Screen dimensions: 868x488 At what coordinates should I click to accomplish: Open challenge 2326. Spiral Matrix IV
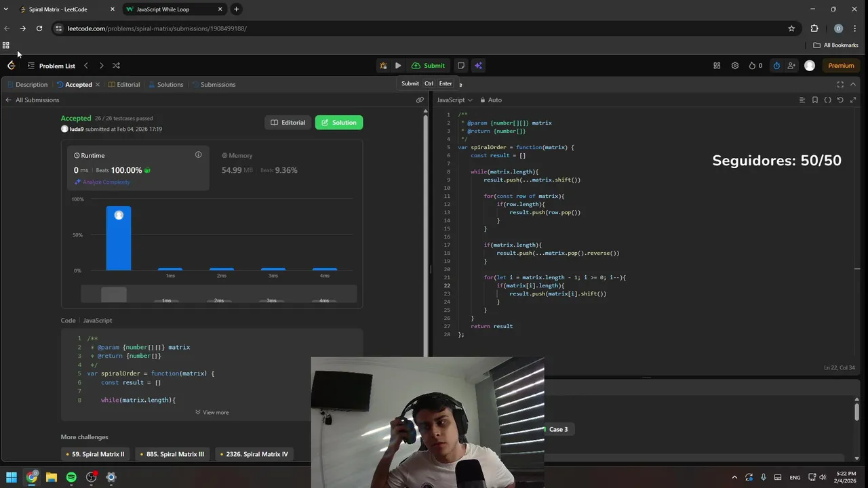point(254,454)
